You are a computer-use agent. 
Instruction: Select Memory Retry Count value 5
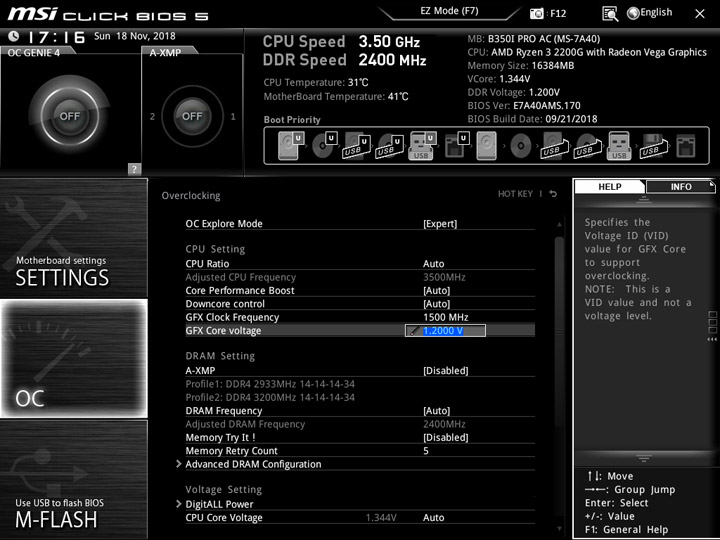click(426, 451)
